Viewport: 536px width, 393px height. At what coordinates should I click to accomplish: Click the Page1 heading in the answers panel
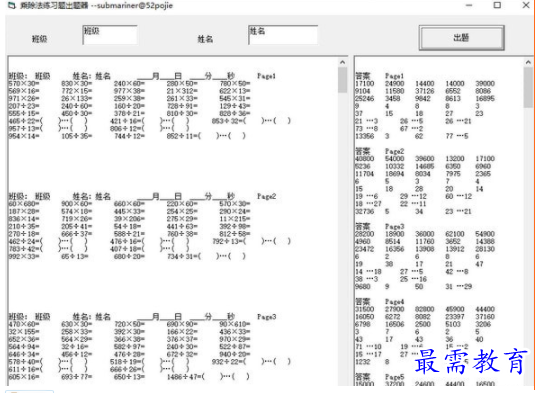(x=394, y=76)
